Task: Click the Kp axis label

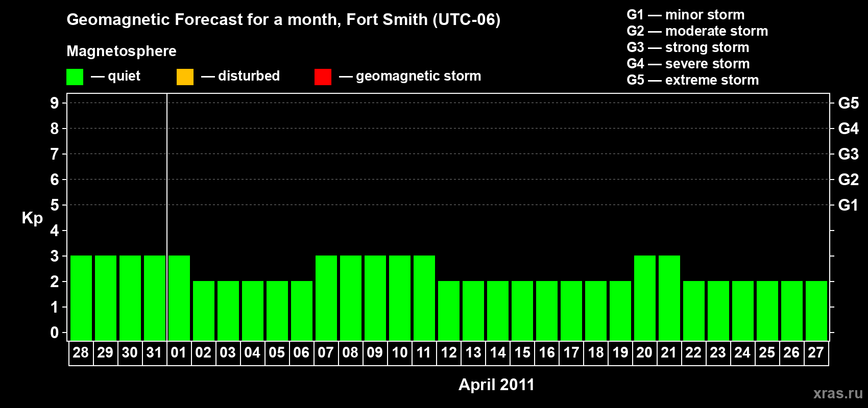Action: [32, 218]
